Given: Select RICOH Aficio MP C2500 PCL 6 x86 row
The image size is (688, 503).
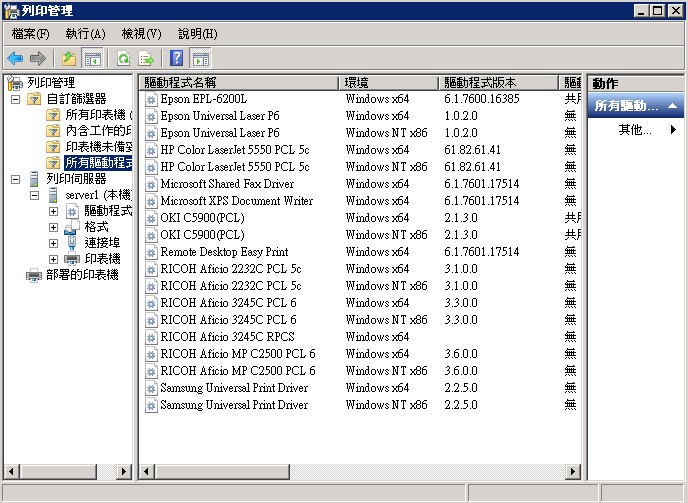Looking at the screenshot, I should 361,371.
